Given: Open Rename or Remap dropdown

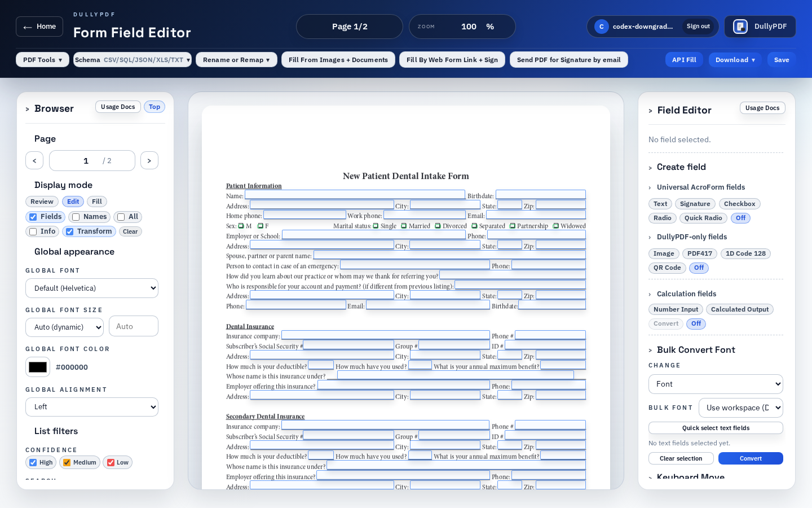Looking at the screenshot, I should (236, 60).
